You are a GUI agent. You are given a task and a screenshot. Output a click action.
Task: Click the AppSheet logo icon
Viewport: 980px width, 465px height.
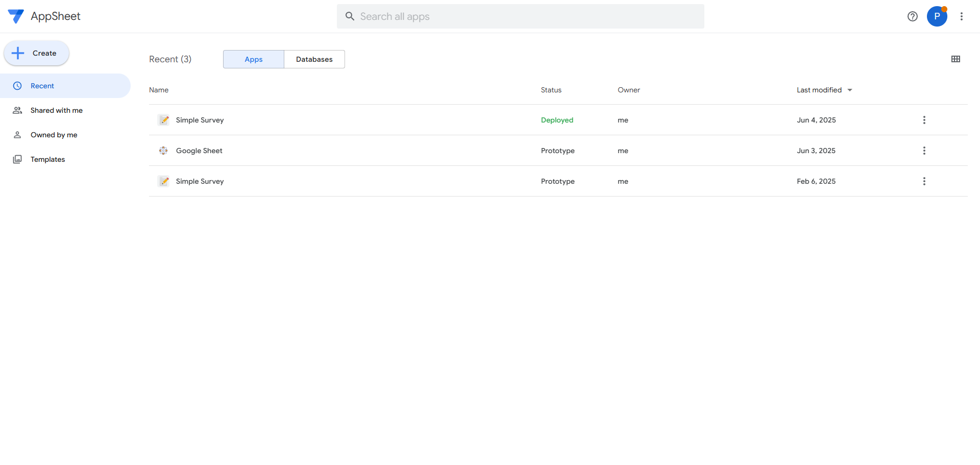(x=16, y=16)
